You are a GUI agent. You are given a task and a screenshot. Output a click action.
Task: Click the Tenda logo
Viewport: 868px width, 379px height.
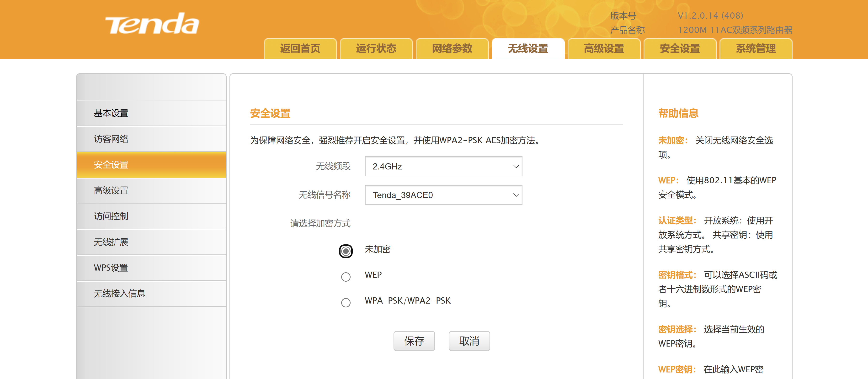(x=152, y=24)
